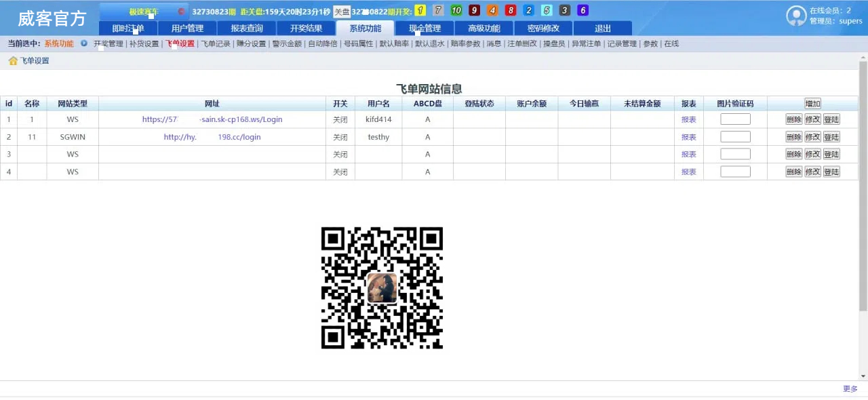The width and height of the screenshot is (868, 400).
Task: Open 赔率参数 in the submenu
Action: (x=465, y=44)
